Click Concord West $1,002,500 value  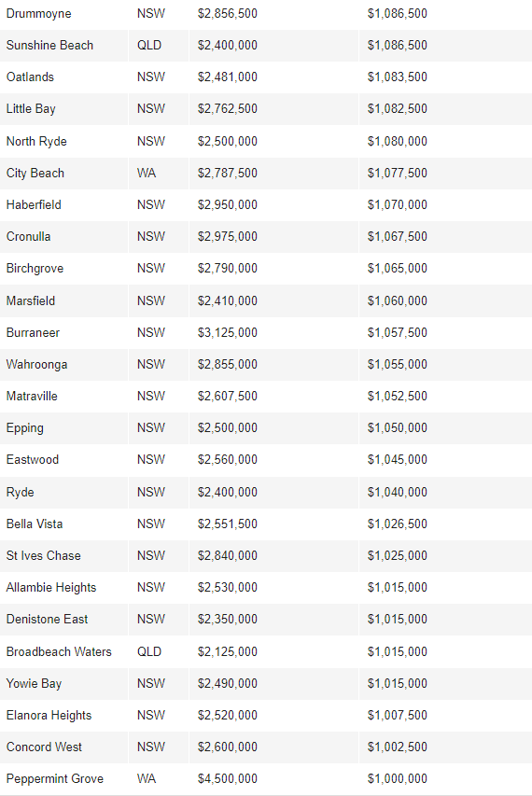point(398,747)
